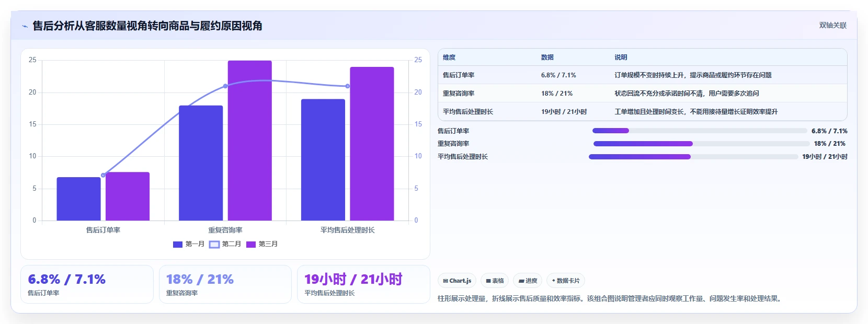The width and height of the screenshot is (868, 324).
Task: Click the 第三月 bar for 售后订单率
Action: coord(128,196)
